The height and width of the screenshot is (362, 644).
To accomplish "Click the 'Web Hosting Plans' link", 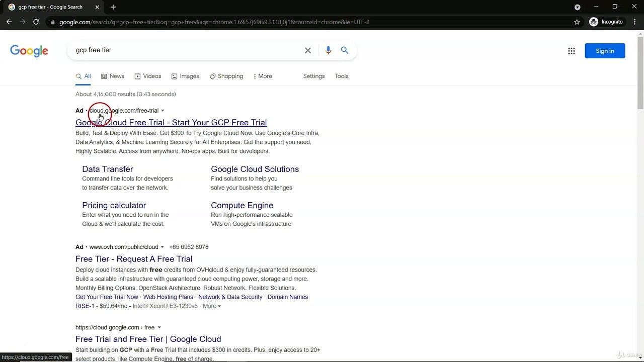I will point(168,297).
